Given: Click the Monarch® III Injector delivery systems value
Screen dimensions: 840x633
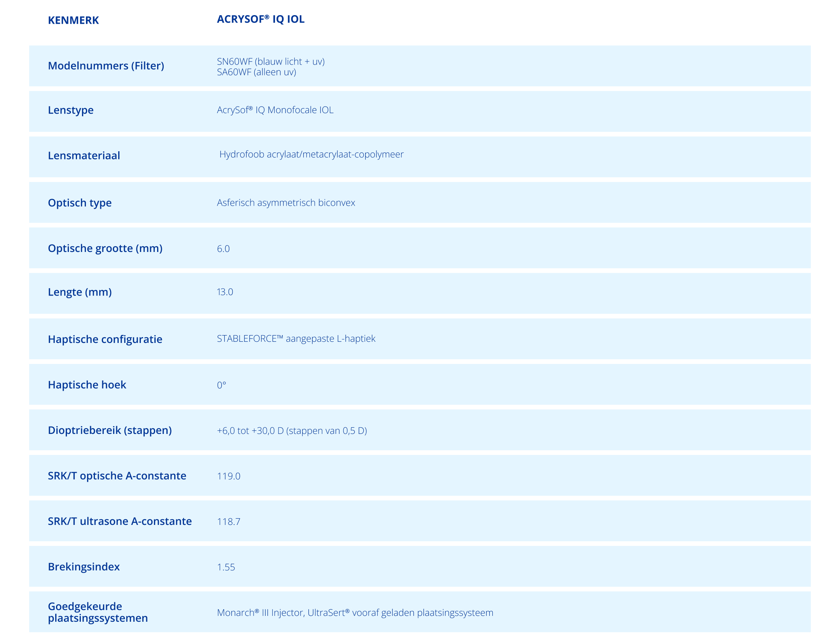Looking at the screenshot, I should pos(355,613).
